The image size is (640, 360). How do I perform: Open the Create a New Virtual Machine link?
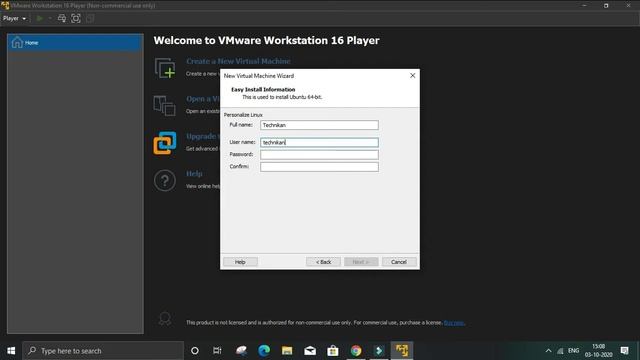[238, 61]
